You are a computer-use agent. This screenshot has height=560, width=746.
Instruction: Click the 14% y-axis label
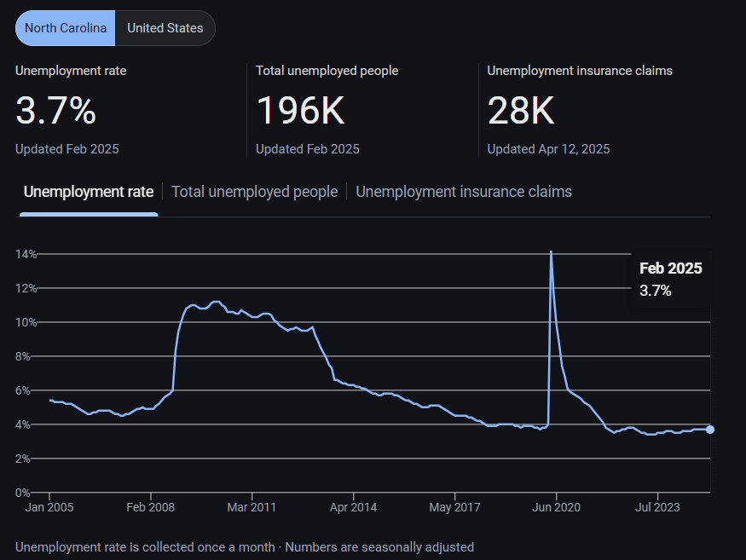pyautogui.click(x=26, y=254)
